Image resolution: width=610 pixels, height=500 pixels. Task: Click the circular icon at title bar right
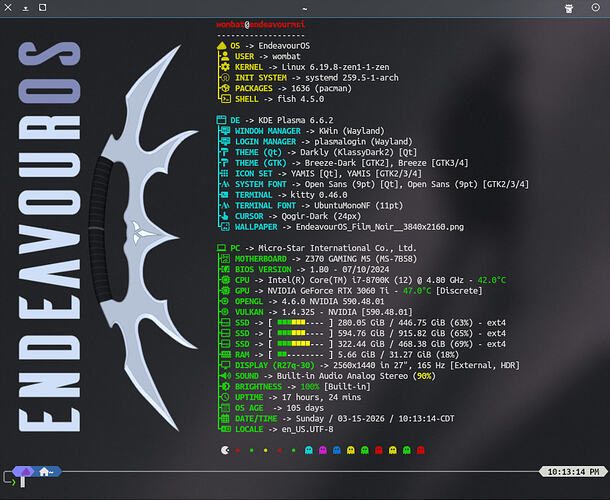596,7
